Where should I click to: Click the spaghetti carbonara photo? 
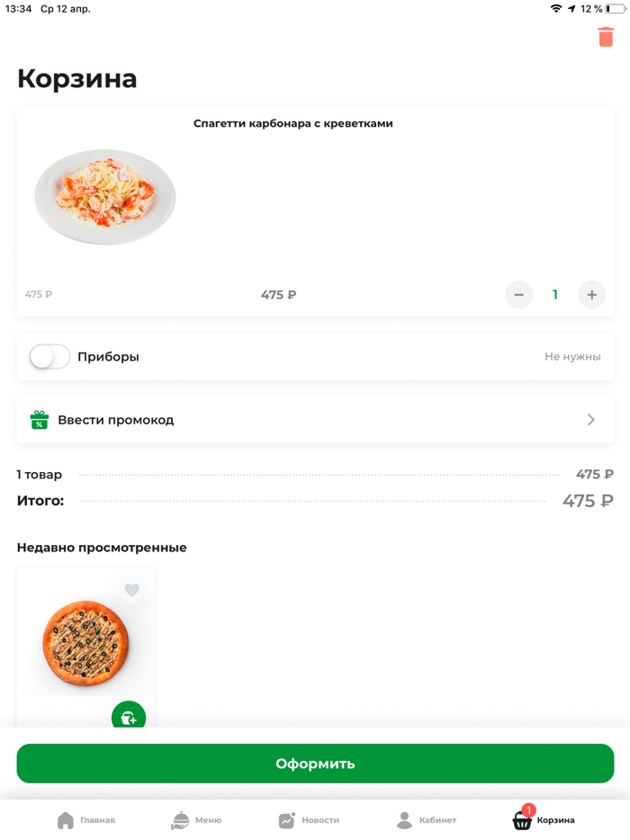tap(104, 196)
